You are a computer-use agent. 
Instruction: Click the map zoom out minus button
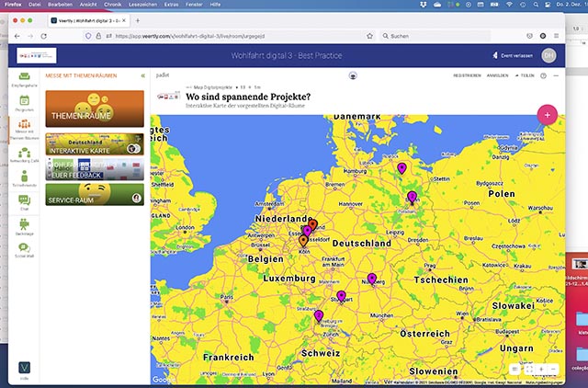[553, 370]
